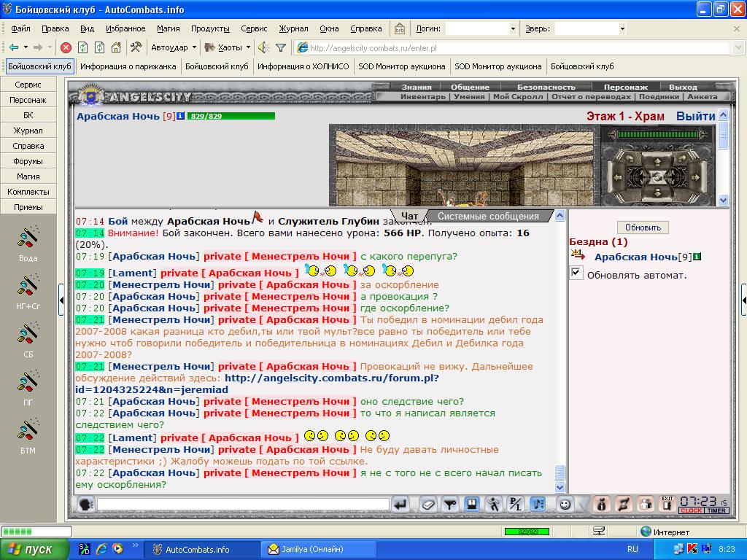The width and height of the screenshot is (747, 560).
Task: Click the green bar above the navigation pad
Action: tap(657, 135)
